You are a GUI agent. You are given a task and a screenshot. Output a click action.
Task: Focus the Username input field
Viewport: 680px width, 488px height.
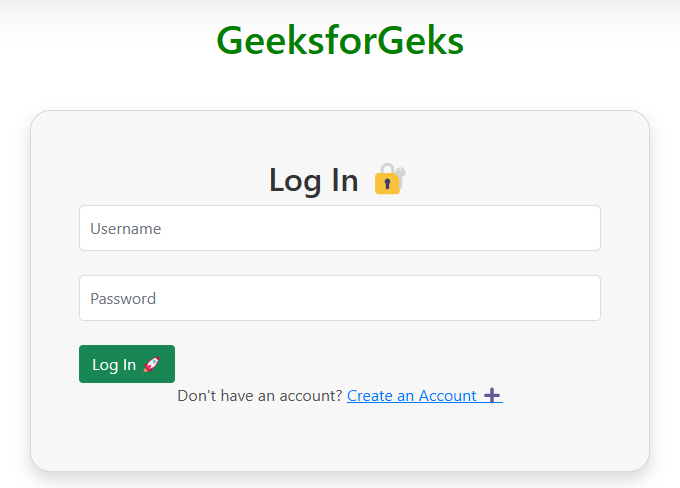(339, 228)
